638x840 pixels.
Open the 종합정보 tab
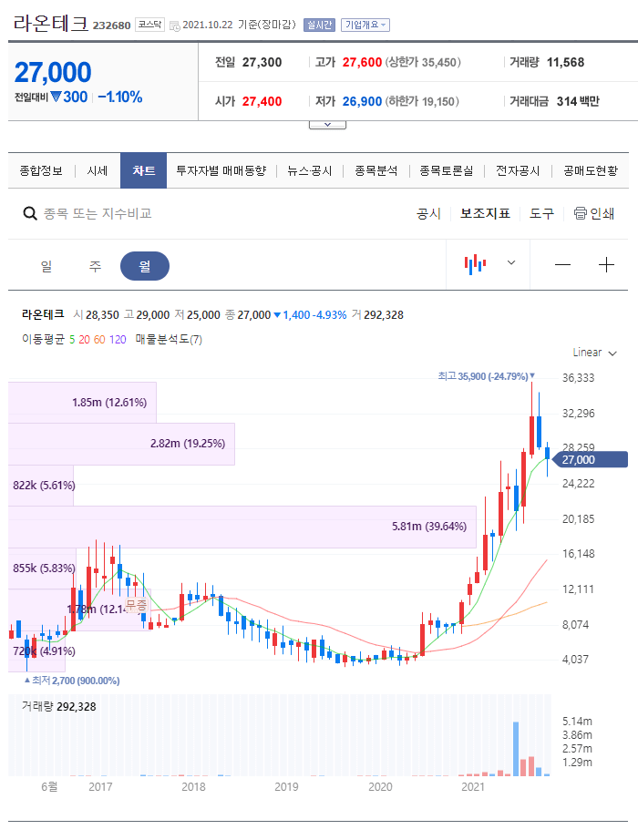tap(41, 171)
